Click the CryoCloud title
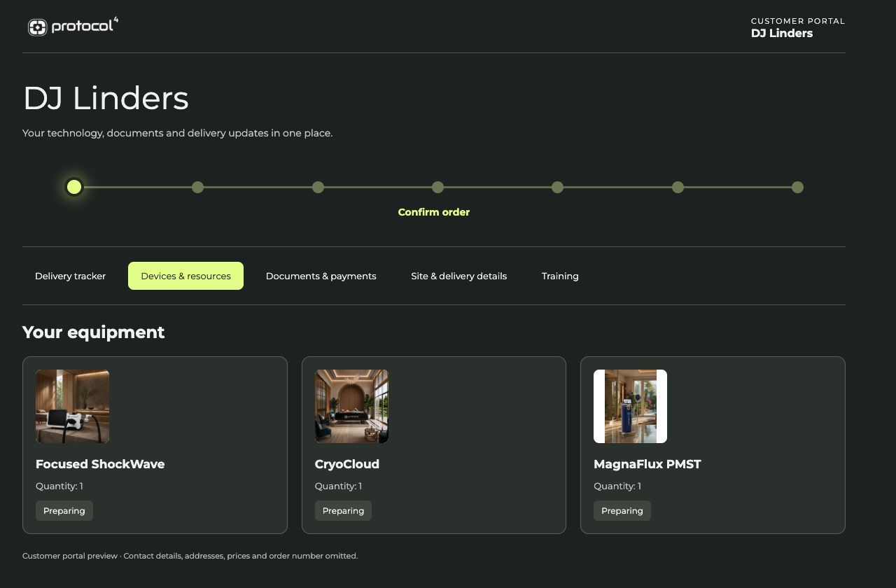The width and height of the screenshot is (896, 588). pos(347,464)
